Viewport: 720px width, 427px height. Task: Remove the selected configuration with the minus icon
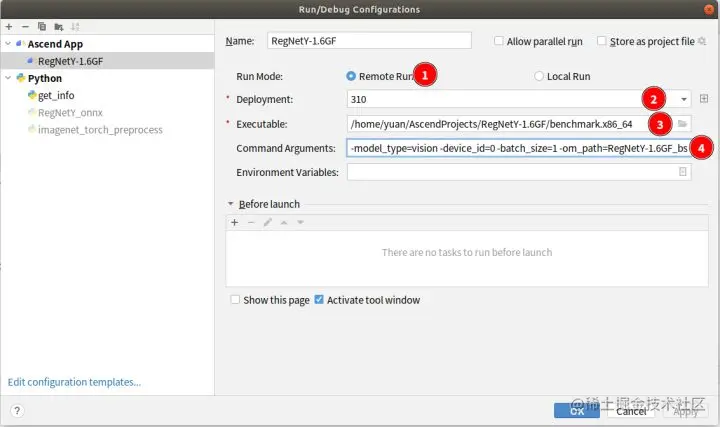click(25, 27)
